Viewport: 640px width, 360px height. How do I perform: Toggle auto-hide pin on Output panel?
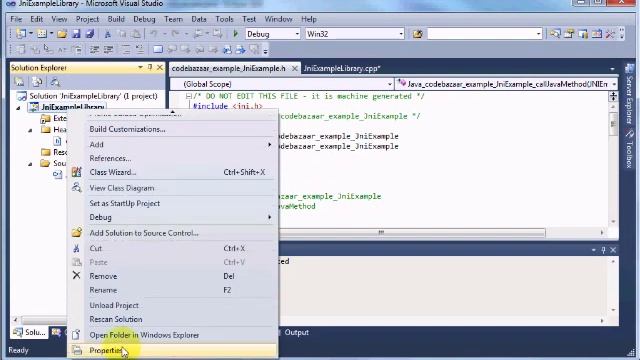click(603, 250)
